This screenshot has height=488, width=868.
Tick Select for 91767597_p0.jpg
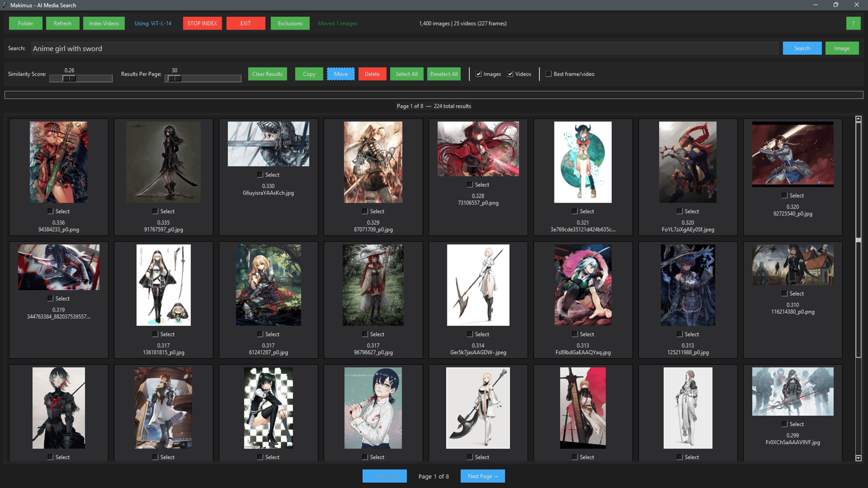pos(155,211)
